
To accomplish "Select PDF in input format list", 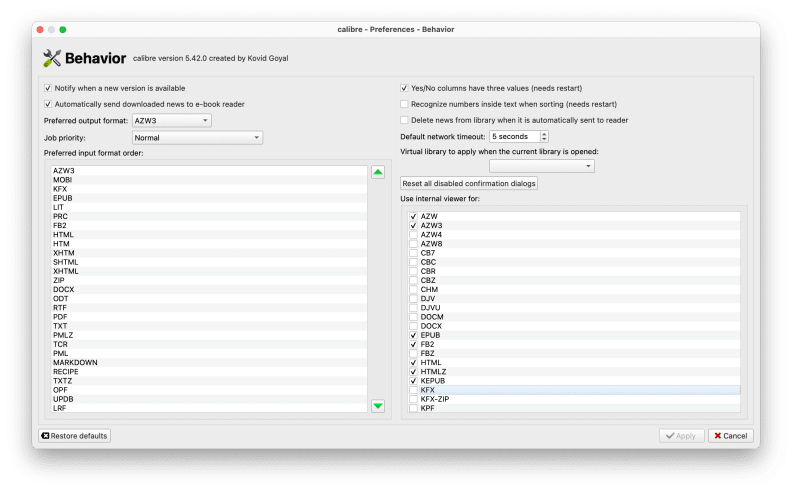I will pyautogui.click(x=209, y=317).
